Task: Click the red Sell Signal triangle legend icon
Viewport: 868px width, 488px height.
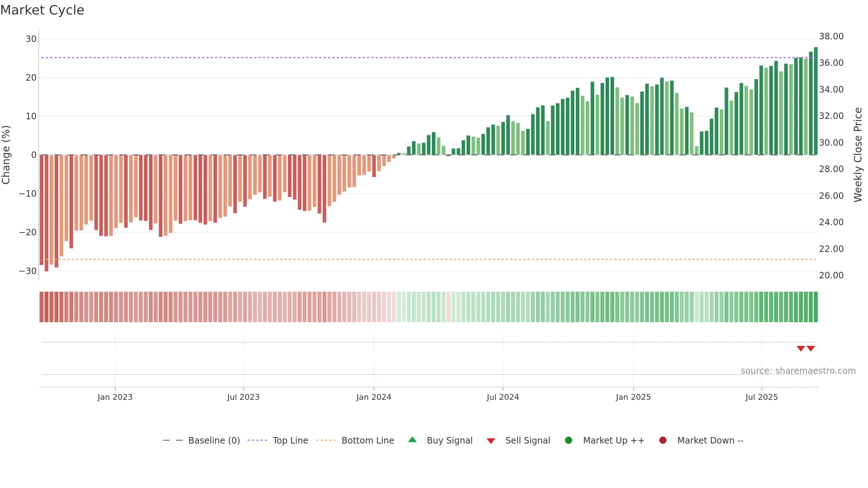Action: pyautogui.click(x=491, y=441)
